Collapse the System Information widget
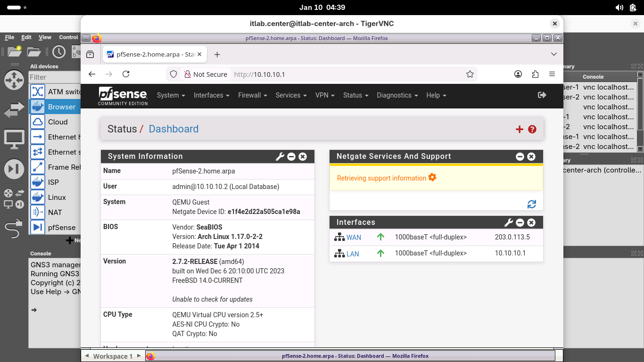The image size is (644, 362). [x=291, y=156]
